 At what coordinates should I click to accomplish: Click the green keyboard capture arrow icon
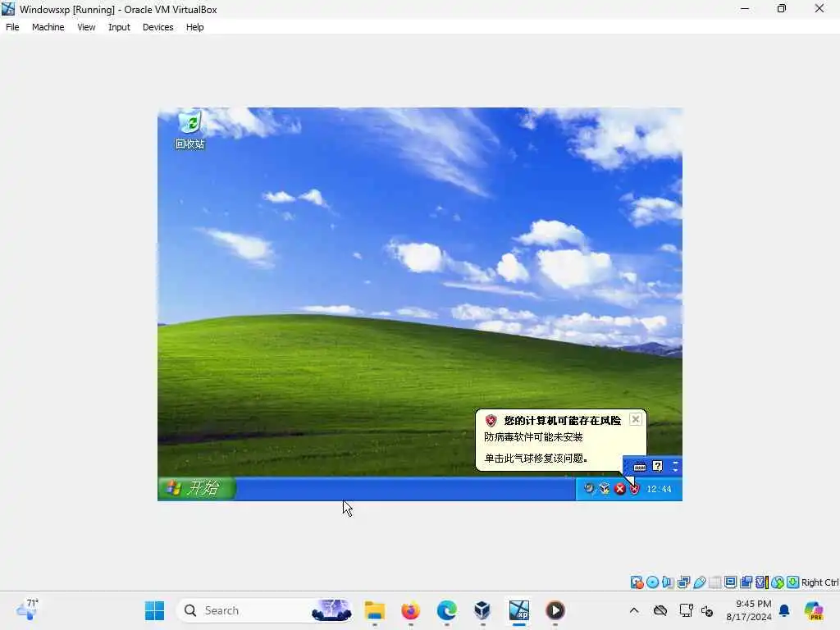793,582
